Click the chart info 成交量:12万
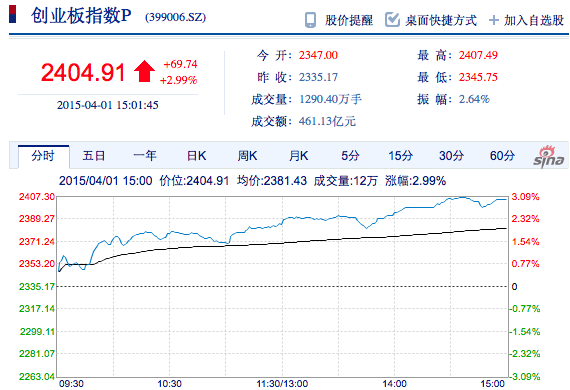The width and height of the screenshot is (570, 390). click(x=346, y=181)
